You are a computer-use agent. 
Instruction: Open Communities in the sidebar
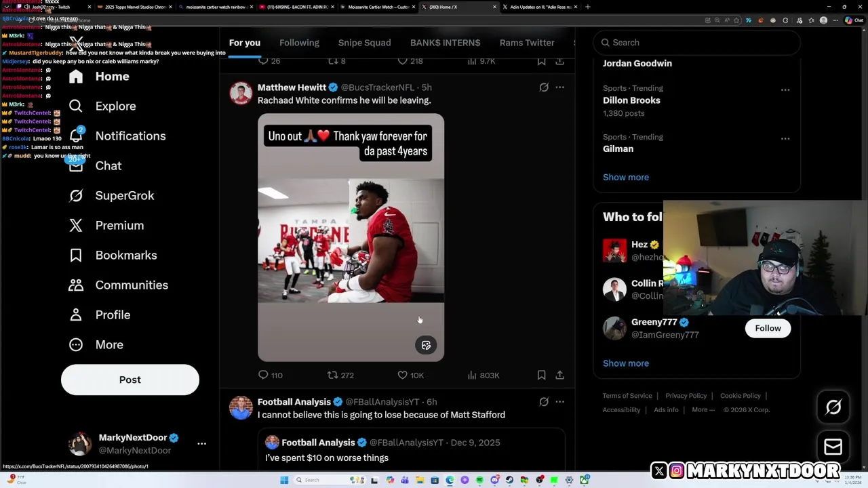(x=119, y=285)
